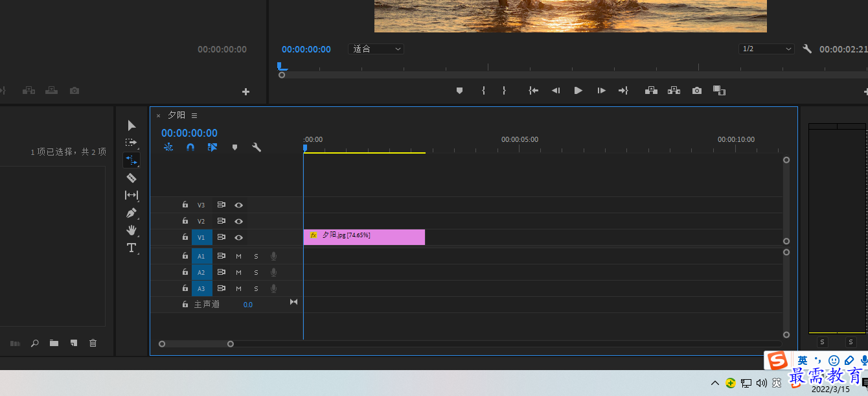The width and height of the screenshot is (868, 396).
Task: Toggle lock on 主声道 master track
Action: coord(185,304)
